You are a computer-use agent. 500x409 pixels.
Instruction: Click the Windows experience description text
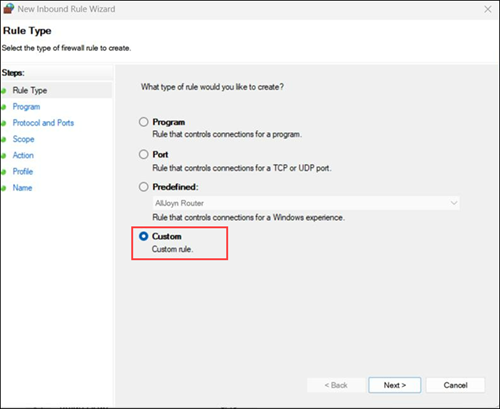248,217
